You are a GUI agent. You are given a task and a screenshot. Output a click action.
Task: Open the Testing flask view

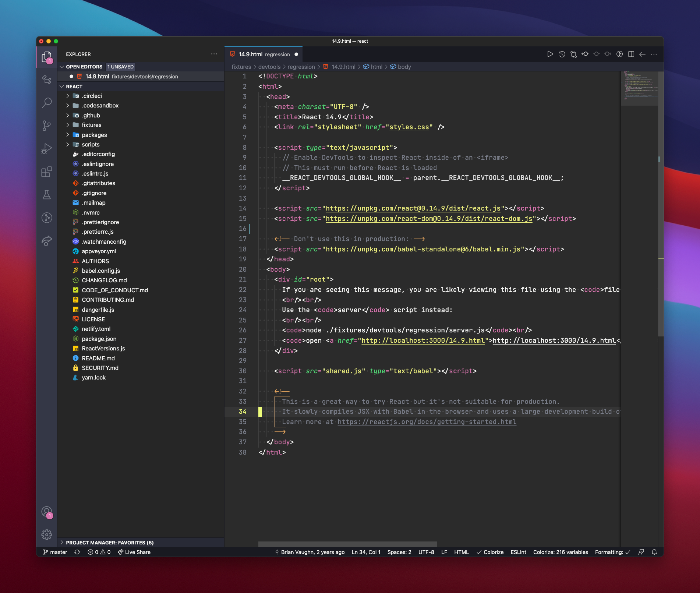47,195
